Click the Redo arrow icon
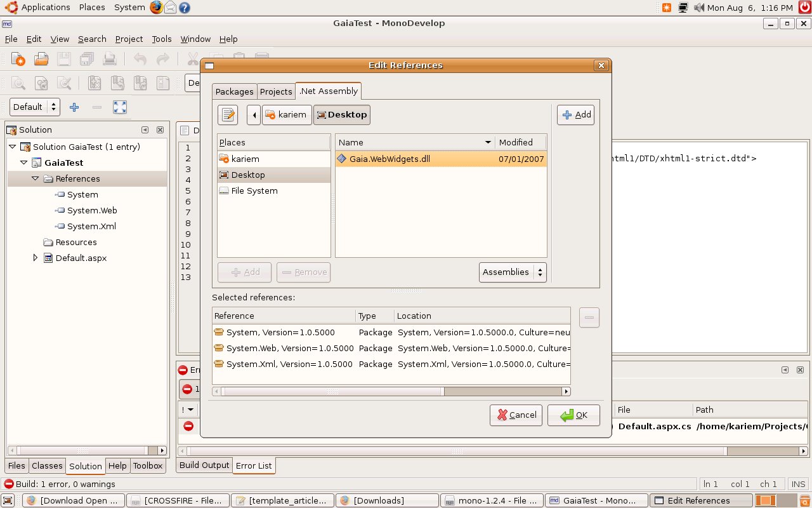 [163, 59]
